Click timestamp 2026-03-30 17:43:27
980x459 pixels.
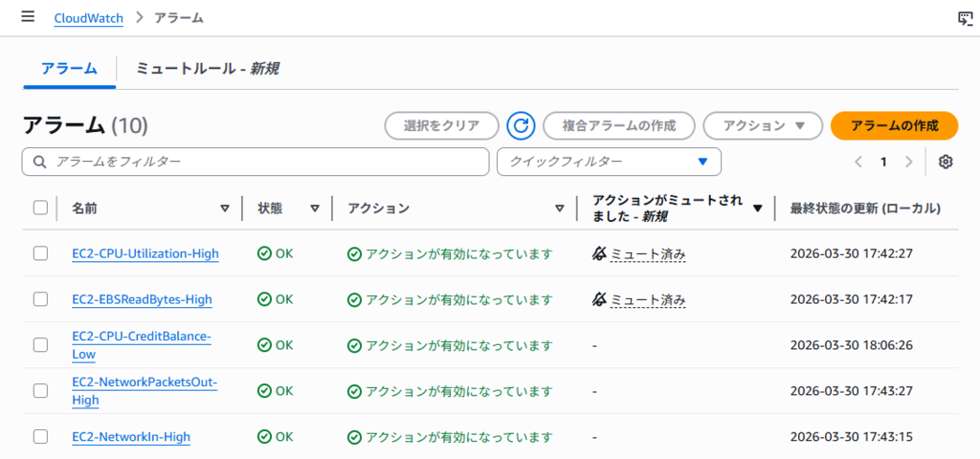[x=852, y=391]
